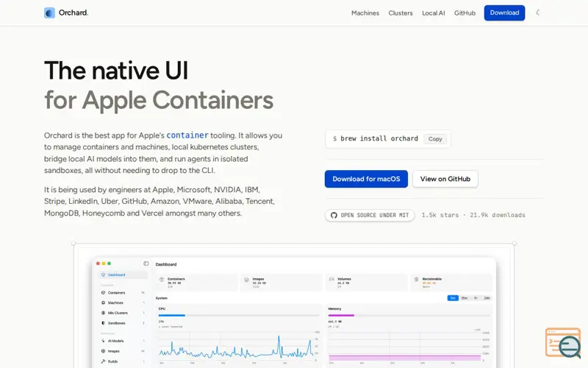The height and width of the screenshot is (368, 588).
Task: Select the k8s Clusters row label in preview
Action: tap(118, 313)
